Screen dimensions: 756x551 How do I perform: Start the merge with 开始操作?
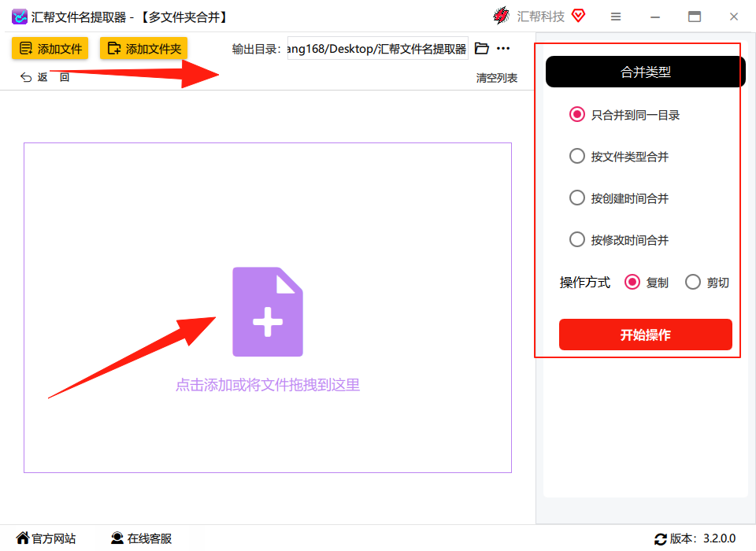[646, 335]
